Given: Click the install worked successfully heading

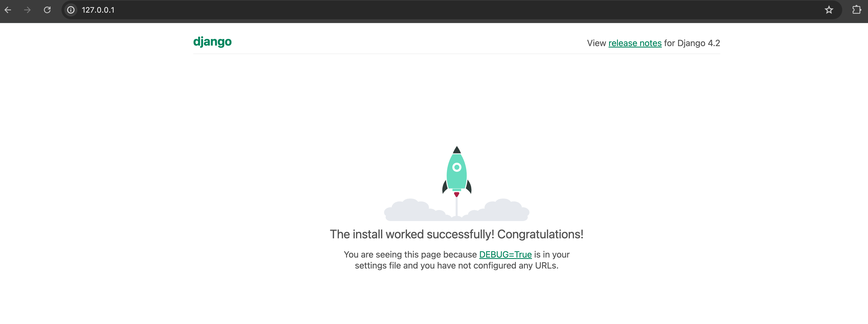Looking at the screenshot, I should pos(456,234).
